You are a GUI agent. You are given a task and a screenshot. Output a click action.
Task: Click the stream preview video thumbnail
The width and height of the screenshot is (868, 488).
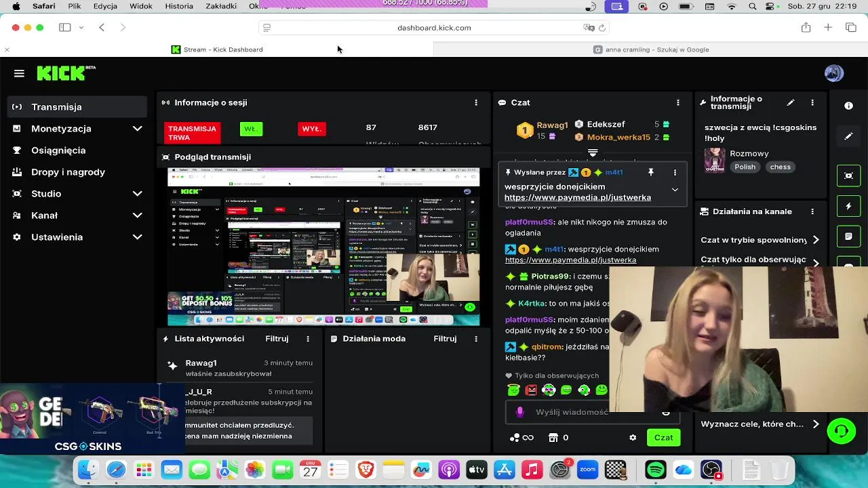click(x=323, y=247)
